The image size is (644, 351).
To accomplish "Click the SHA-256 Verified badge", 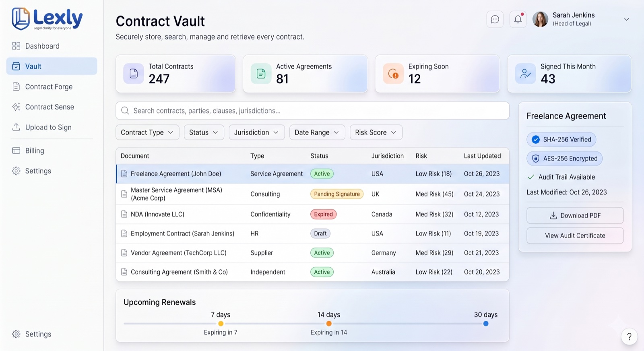I will pyautogui.click(x=561, y=140).
